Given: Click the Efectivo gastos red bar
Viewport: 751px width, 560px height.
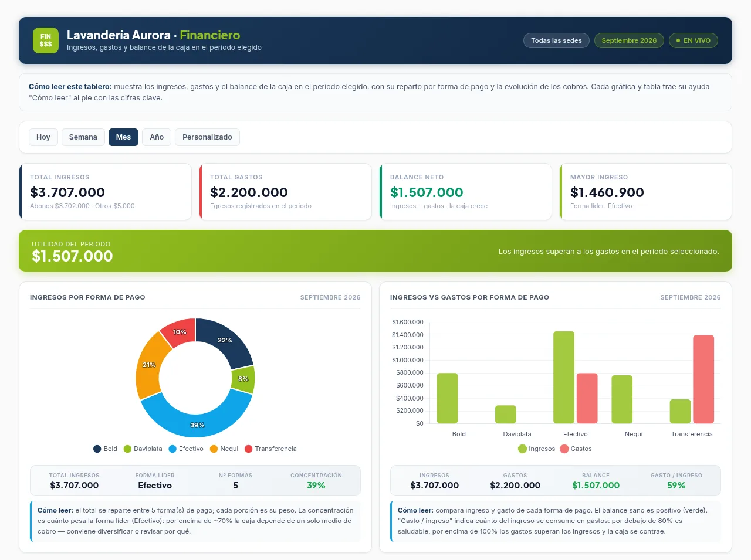Looking at the screenshot, I should point(587,398).
